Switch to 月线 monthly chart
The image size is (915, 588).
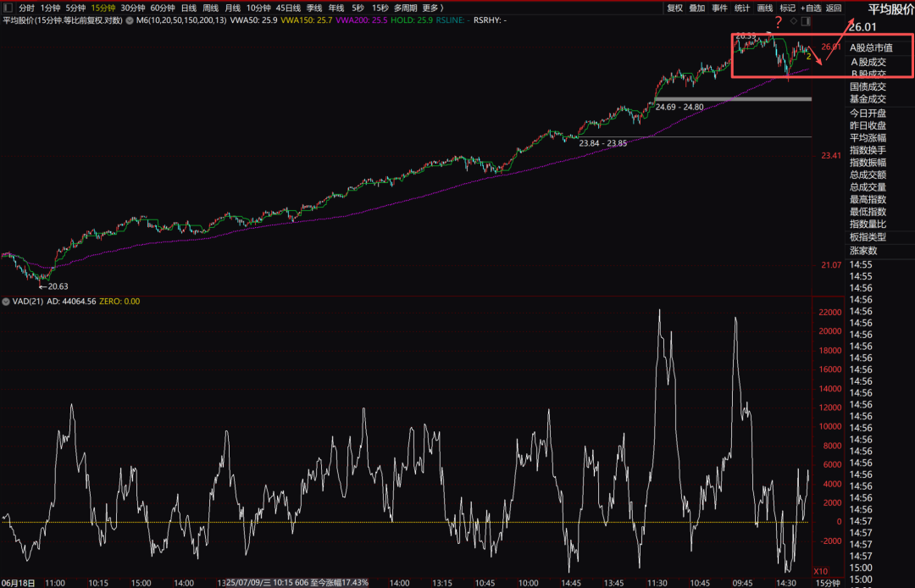tap(232, 8)
